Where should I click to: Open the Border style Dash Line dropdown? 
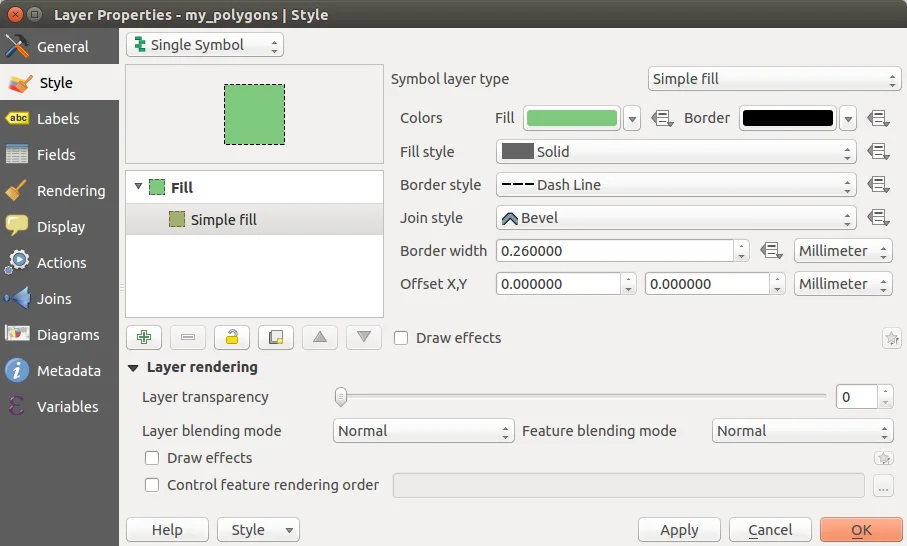tap(676, 185)
